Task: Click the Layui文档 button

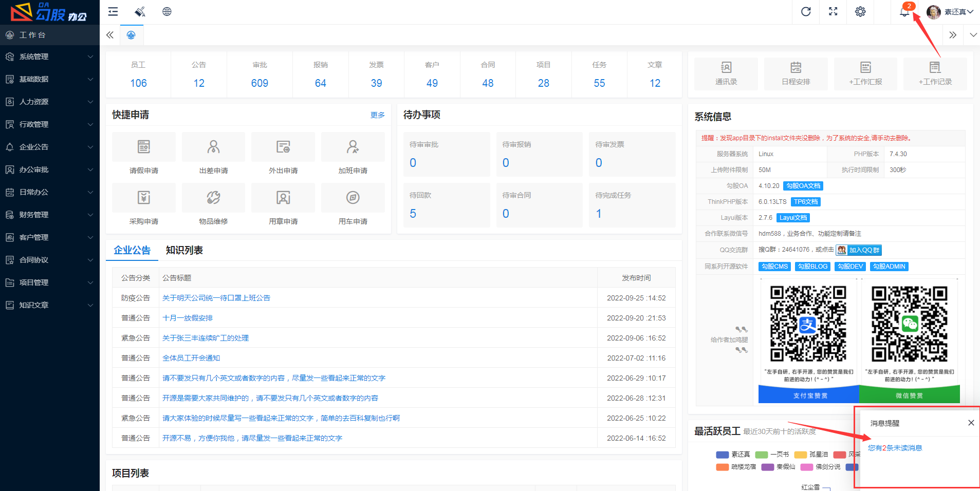Action: (793, 218)
